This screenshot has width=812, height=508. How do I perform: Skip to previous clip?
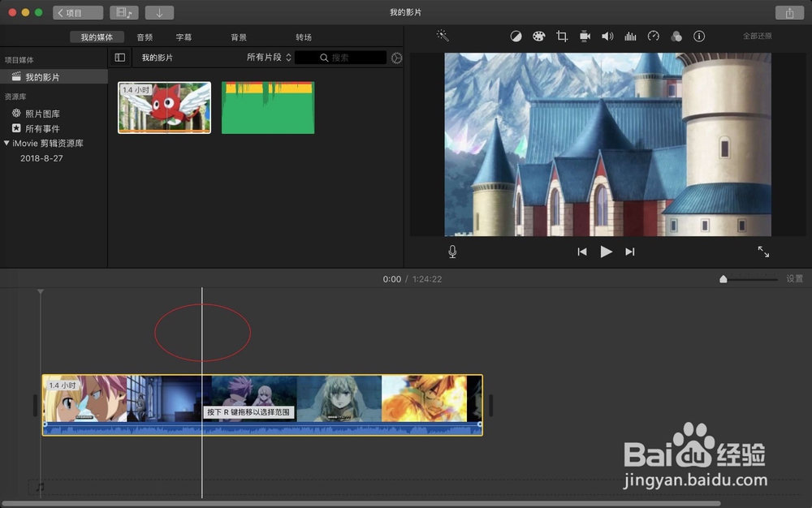(582, 252)
